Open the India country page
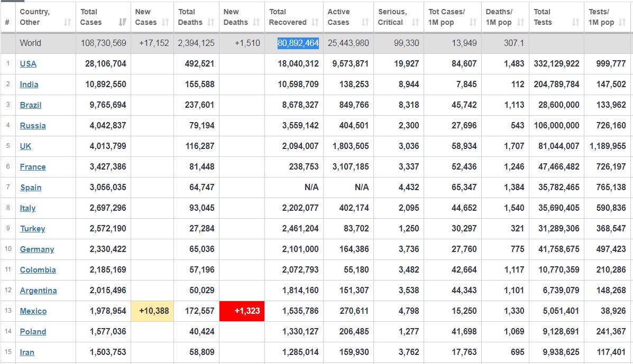This screenshot has width=633, height=364. coord(29,85)
